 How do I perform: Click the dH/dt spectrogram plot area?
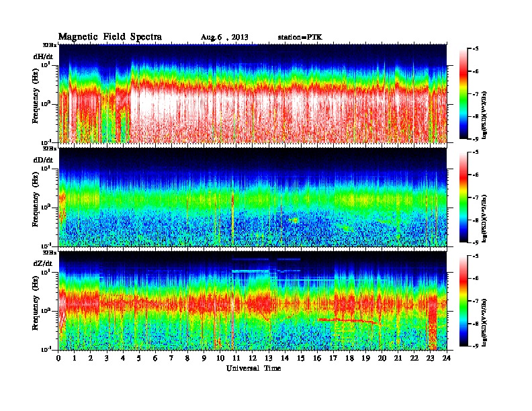tap(253, 93)
